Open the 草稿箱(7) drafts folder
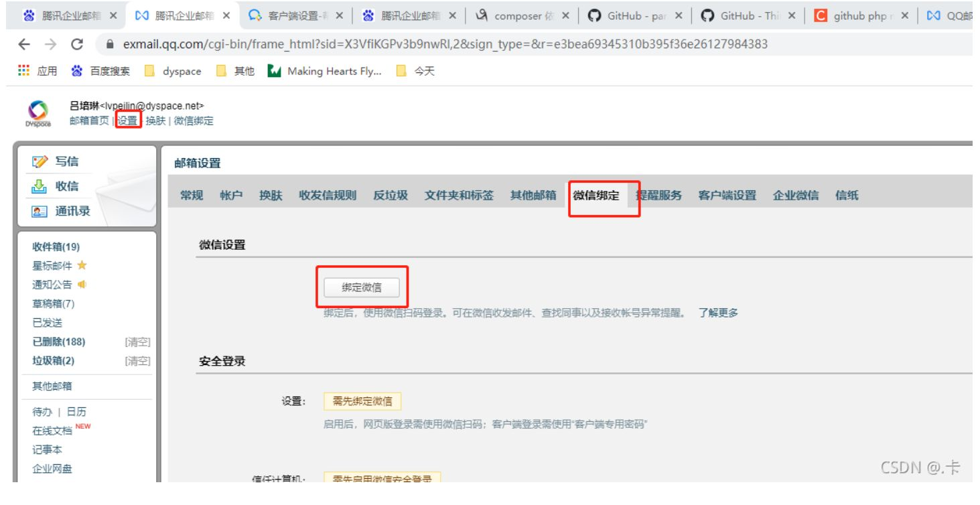The width and height of the screenshot is (980, 505). (54, 303)
